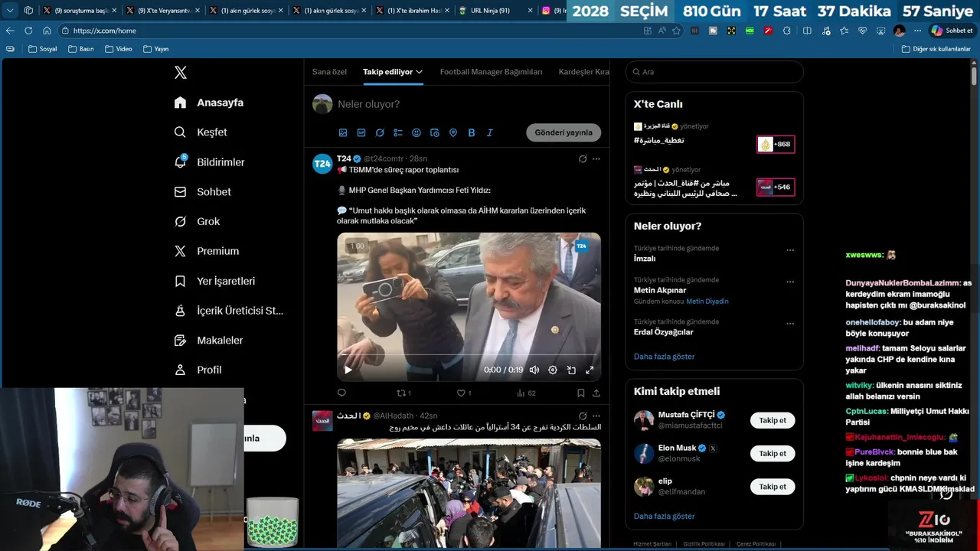Image resolution: width=980 pixels, height=551 pixels.
Task: Reload the page in browser
Action: pos(28,31)
